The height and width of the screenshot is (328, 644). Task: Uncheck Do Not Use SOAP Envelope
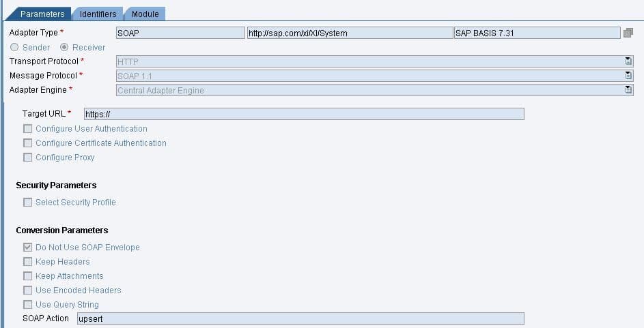pos(28,248)
